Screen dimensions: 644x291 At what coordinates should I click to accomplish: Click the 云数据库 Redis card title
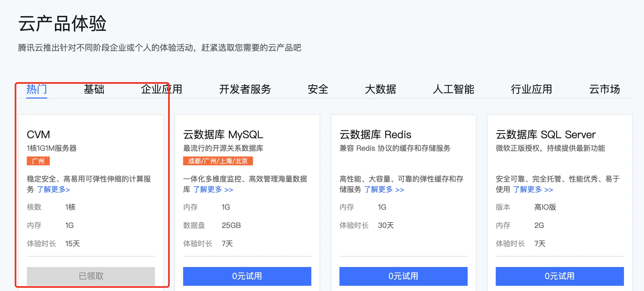pyautogui.click(x=375, y=135)
